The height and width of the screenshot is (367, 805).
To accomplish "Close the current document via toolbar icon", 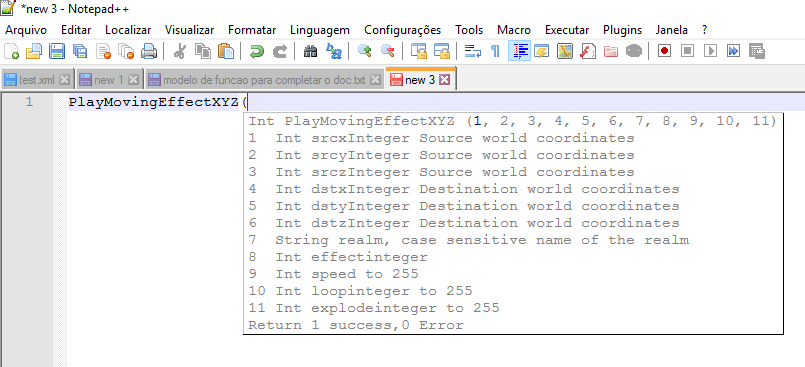I will pos(103,51).
